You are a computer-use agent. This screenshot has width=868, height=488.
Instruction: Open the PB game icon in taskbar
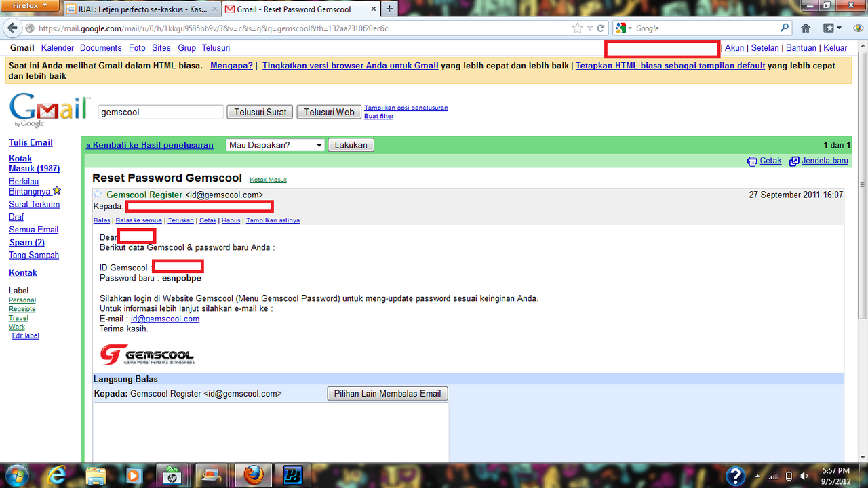pyautogui.click(x=292, y=474)
